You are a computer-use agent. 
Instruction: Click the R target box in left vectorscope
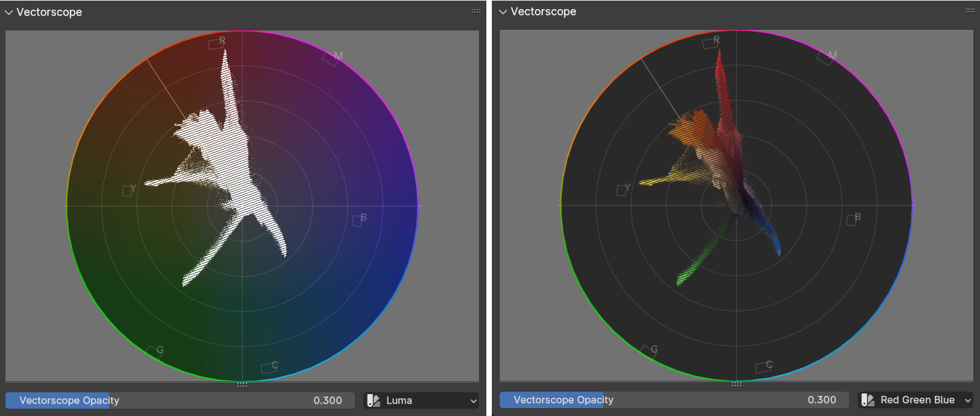[x=214, y=44]
